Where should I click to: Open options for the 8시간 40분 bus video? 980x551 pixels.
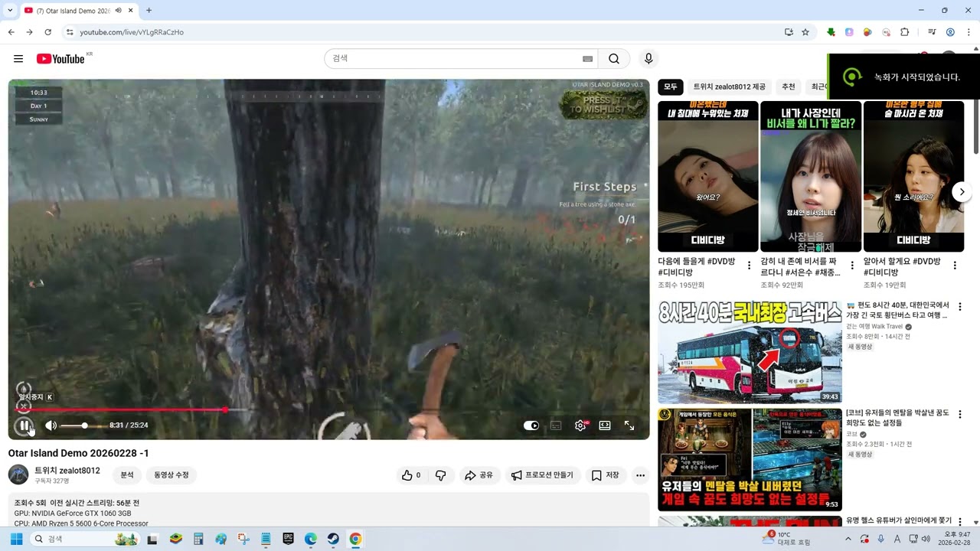click(x=959, y=307)
